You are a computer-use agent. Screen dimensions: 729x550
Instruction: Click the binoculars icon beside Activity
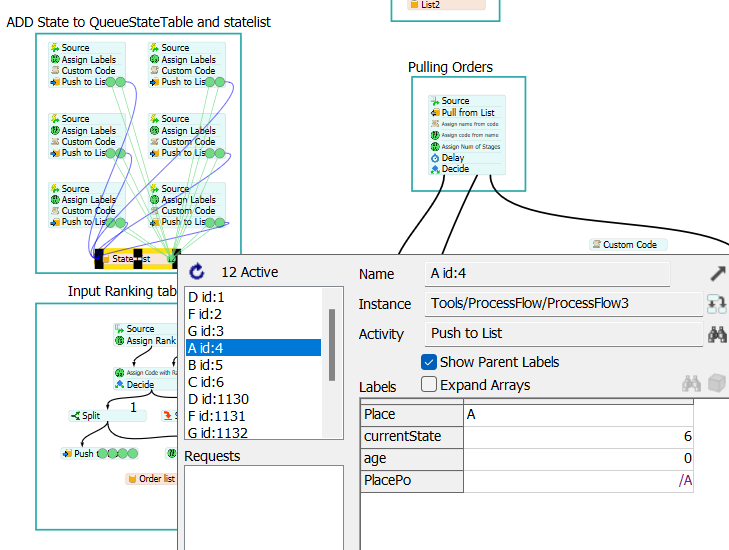click(717, 334)
